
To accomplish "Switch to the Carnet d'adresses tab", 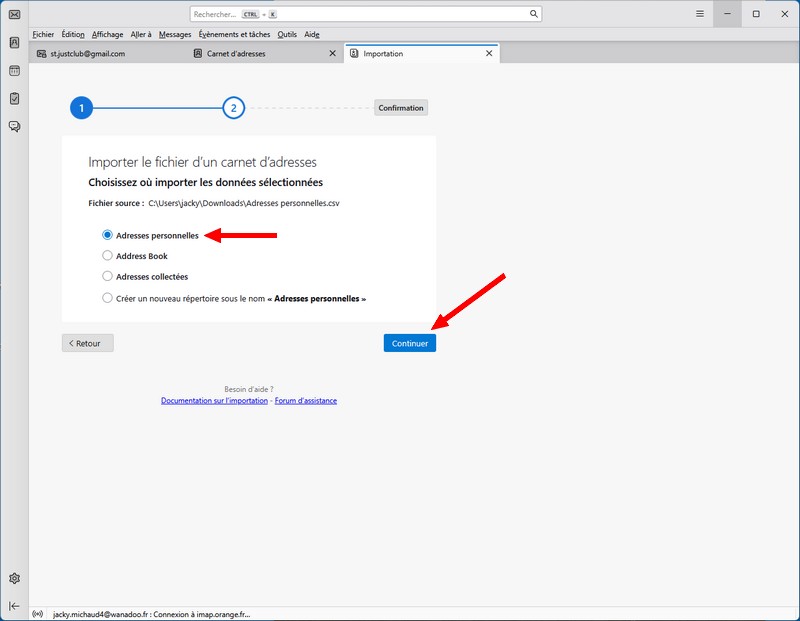I will tap(236, 53).
